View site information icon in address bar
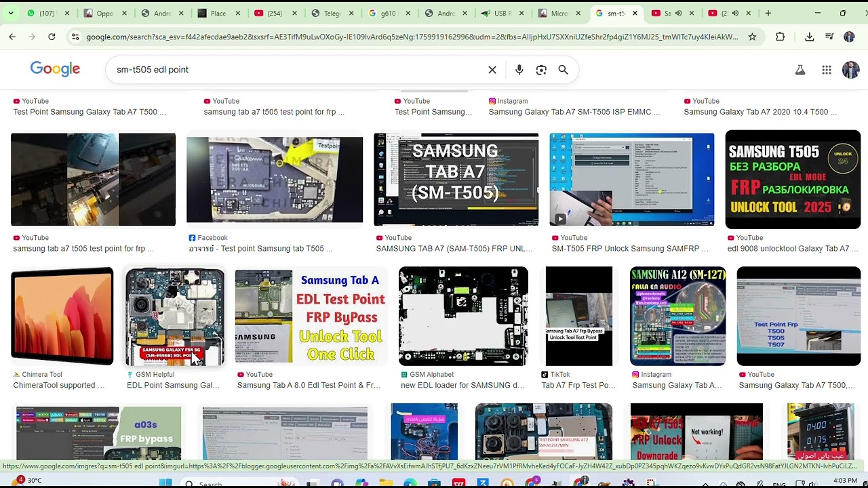This screenshot has width=868, height=488. coord(75,37)
